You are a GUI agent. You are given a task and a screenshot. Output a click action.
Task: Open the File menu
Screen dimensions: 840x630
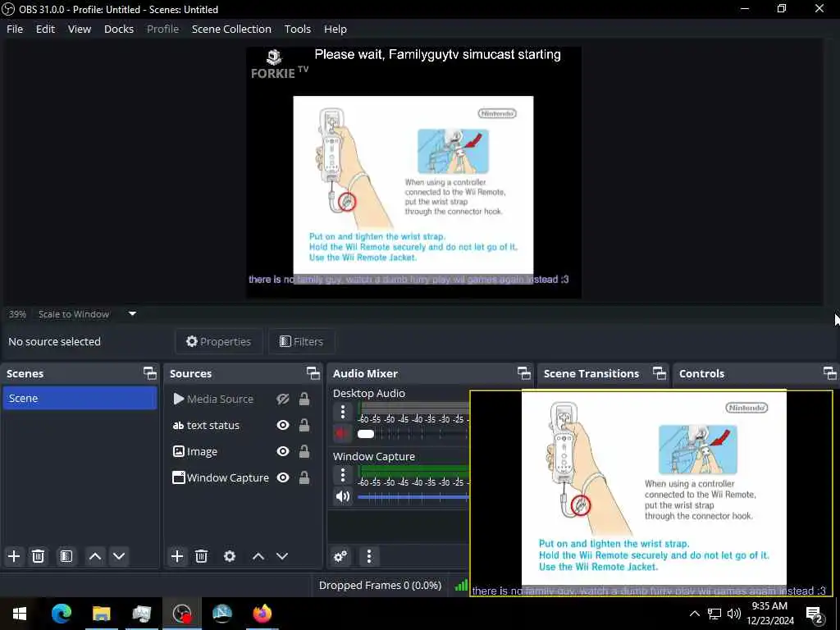(x=15, y=29)
